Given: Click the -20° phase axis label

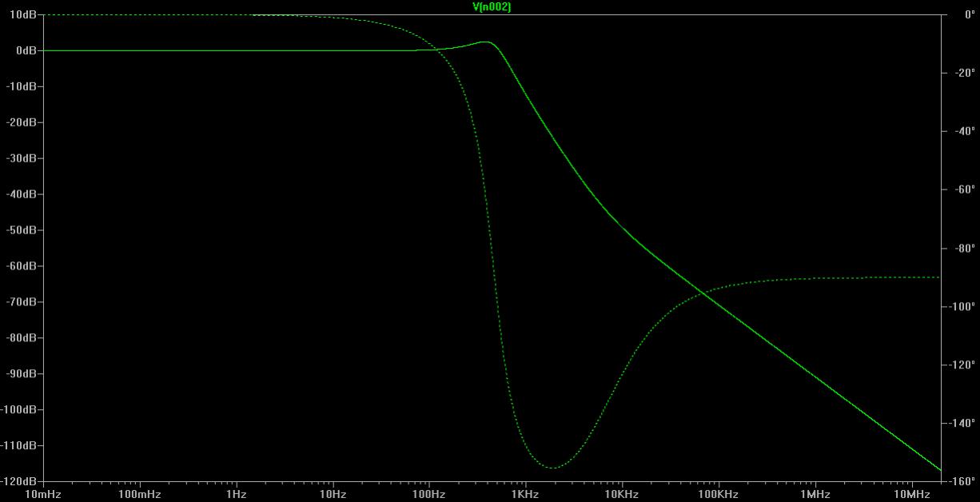Looking at the screenshot, I should point(964,73).
